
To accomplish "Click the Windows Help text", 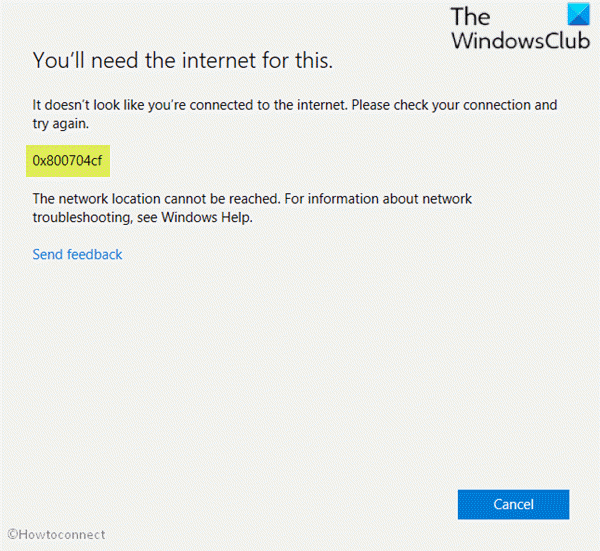I will click(x=207, y=217).
